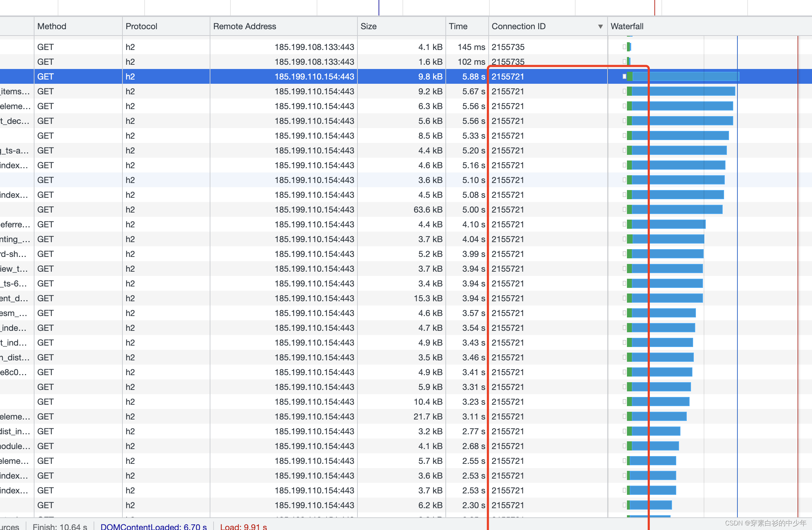Select the 21.7 kB eleme… request
This screenshot has height=530, width=812.
pyautogui.click(x=15, y=417)
